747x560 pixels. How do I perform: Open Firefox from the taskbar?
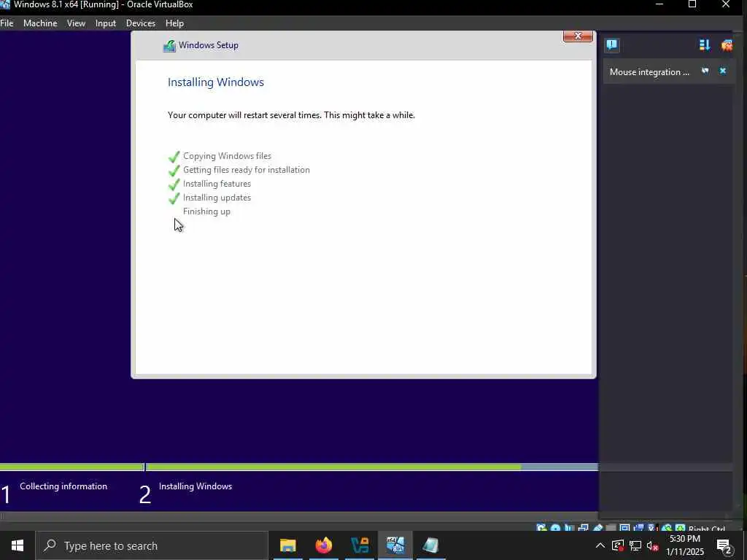click(x=323, y=545)
